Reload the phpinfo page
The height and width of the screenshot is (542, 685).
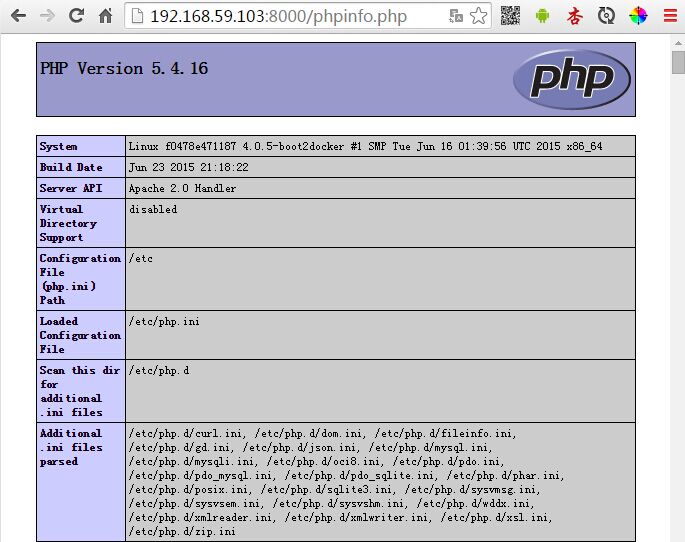76,16
